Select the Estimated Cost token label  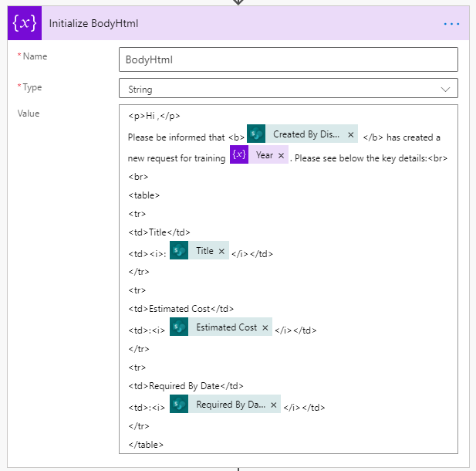[x=226, y=327]
